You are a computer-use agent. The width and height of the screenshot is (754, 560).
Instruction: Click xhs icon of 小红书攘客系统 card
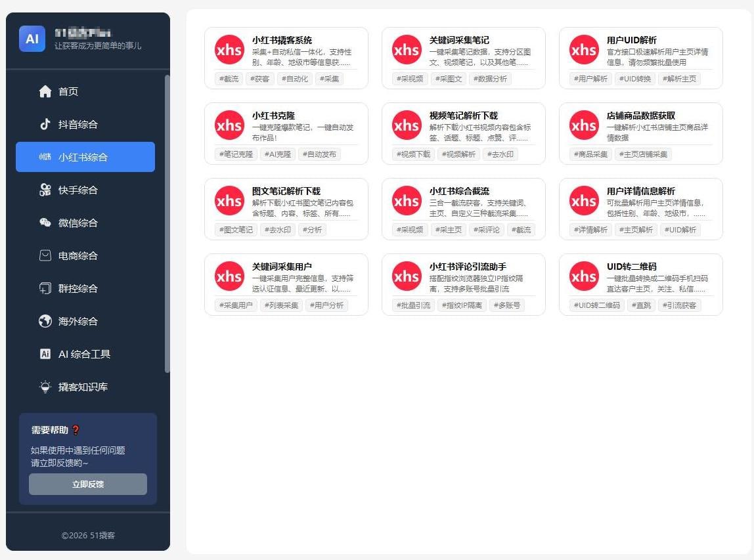[x=229, y=49]
